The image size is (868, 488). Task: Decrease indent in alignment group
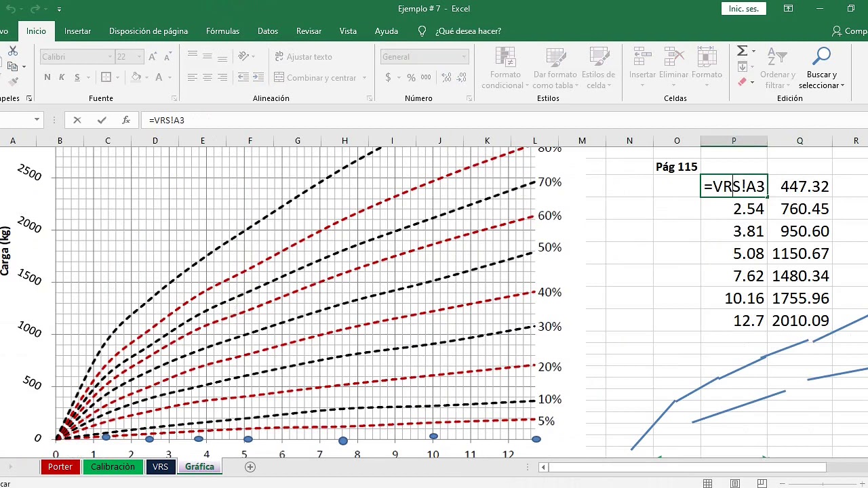[x=243, y=78]
